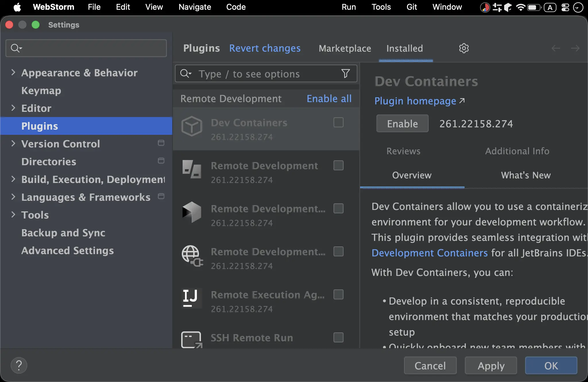Click the globe-plug Remote Development plugin icon
This screenshot has width=588, height=382.
[x=192, y=256]
